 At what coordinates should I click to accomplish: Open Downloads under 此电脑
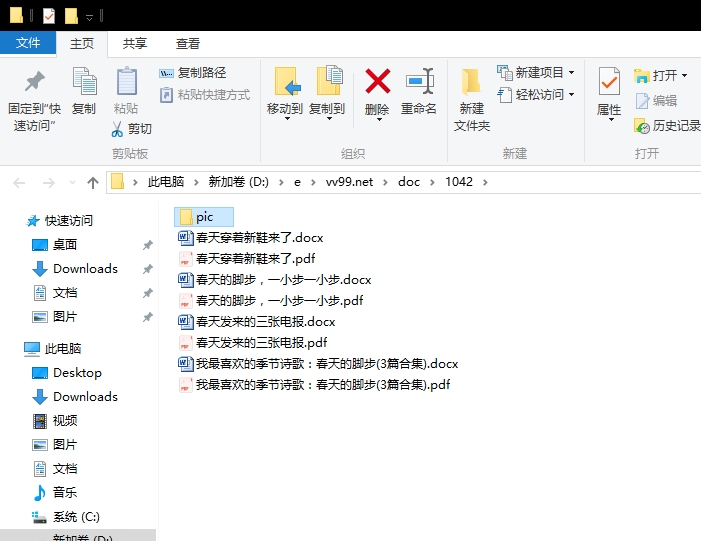point(75,397)
